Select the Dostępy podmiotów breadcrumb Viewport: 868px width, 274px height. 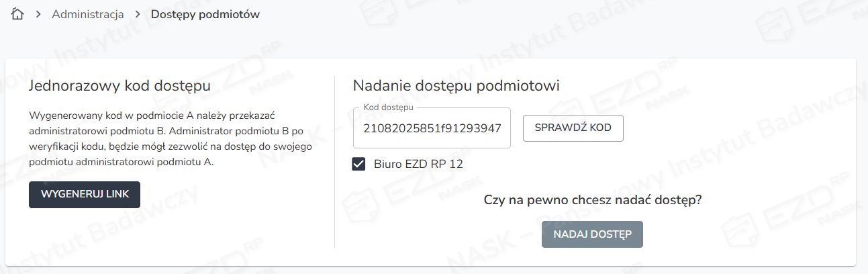[205, 14]
